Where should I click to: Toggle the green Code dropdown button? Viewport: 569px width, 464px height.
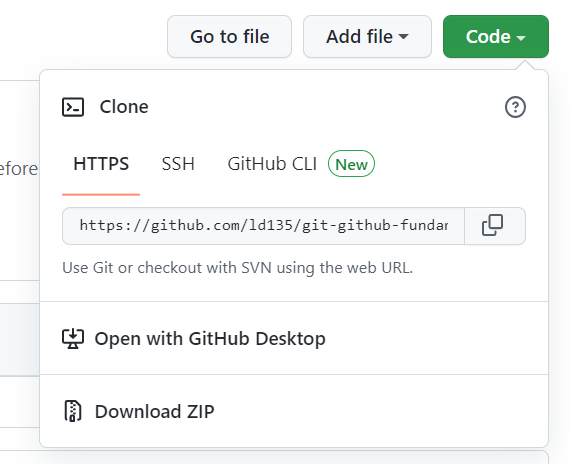tap(496, 36)
